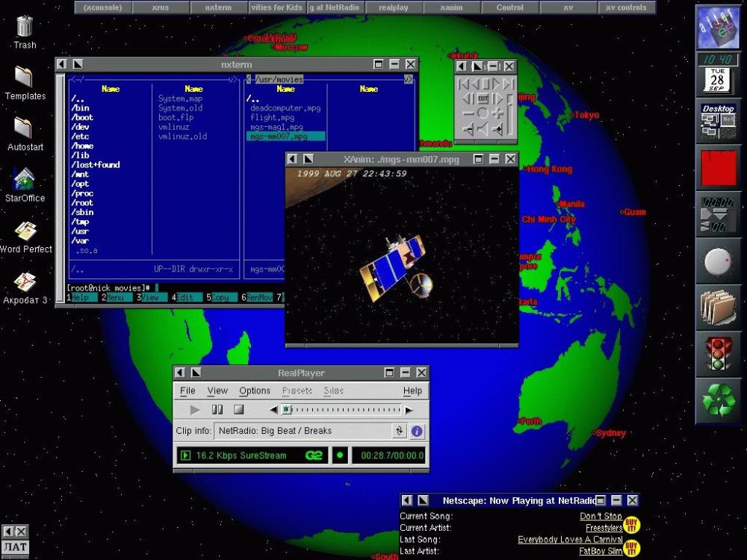Click the RealPlayer seek position slider
This screenshot has width=747, height=560.
[287, 409]
